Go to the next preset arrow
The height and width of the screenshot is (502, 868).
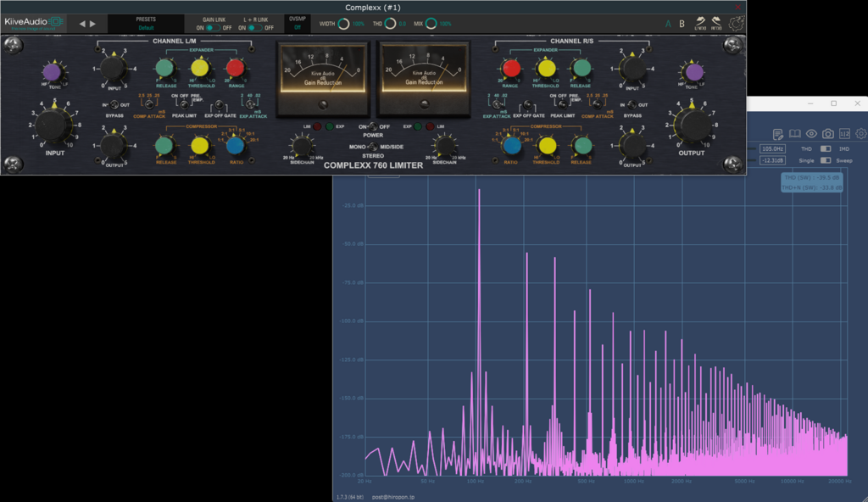pyautogui.click(x=92, y=24)
